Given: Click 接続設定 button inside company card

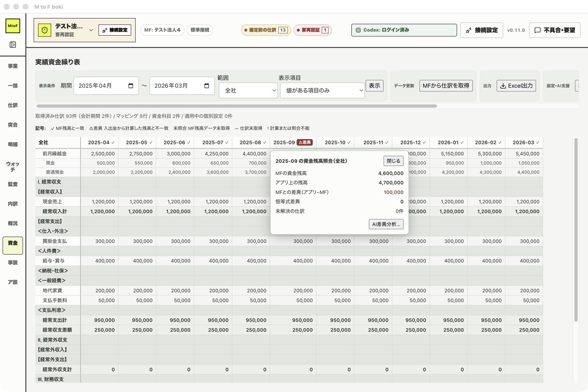Looking at the screenshot, I should [115, 30].
